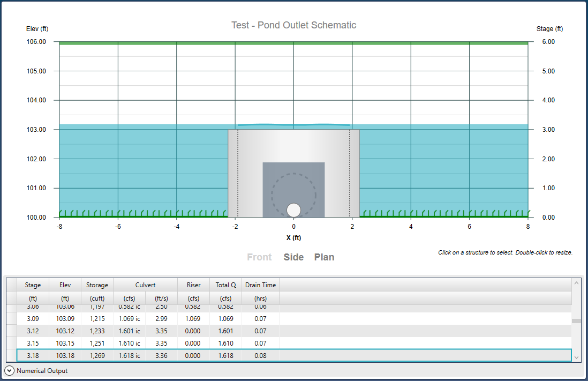Switch to the Plan view
Viewport: 588px width, 381px height.
click(324, 257)
